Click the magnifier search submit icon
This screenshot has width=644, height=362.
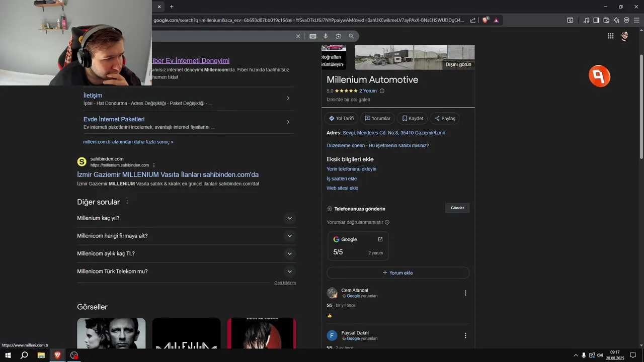351,36
